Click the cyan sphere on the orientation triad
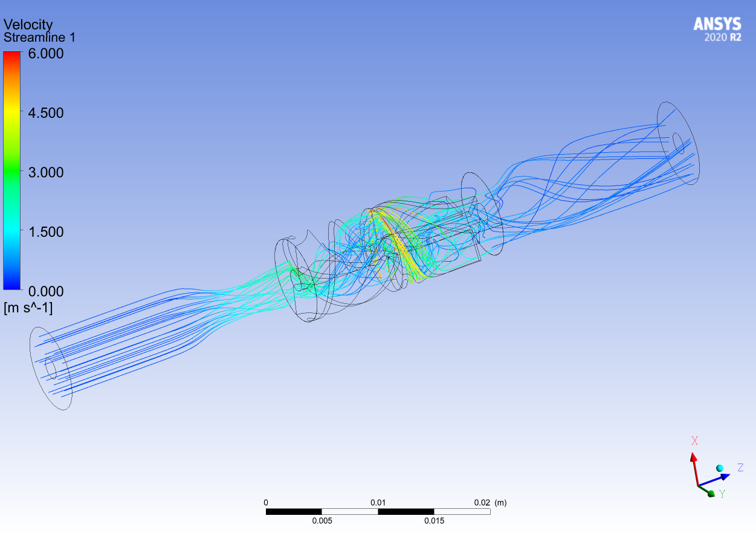756x536 pixels. click(720, 468)
